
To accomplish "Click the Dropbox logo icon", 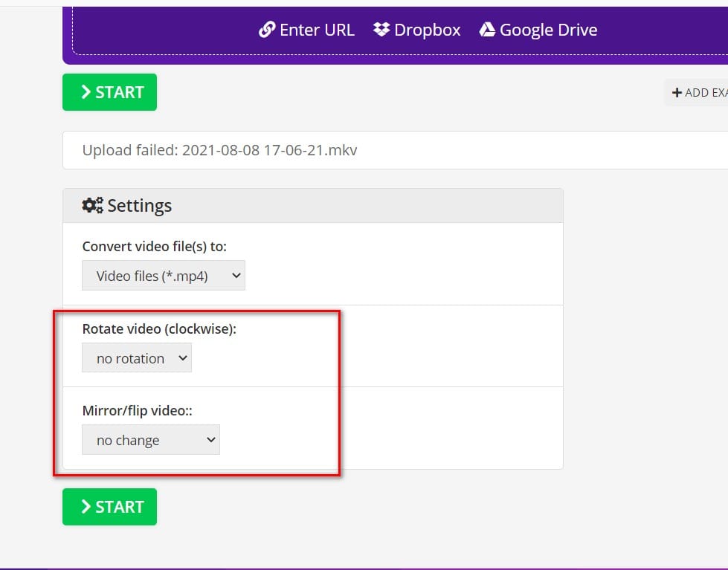I will 381,30.
